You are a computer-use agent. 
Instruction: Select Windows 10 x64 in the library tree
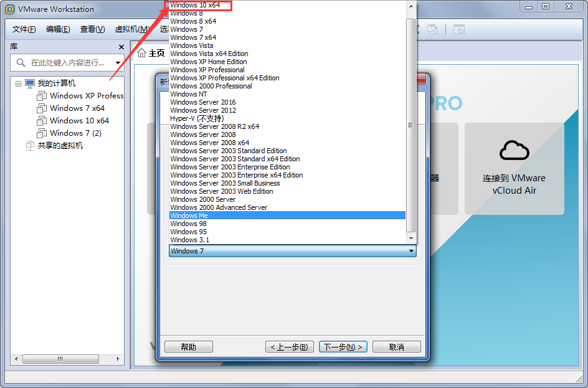click(x=80, y=121)
